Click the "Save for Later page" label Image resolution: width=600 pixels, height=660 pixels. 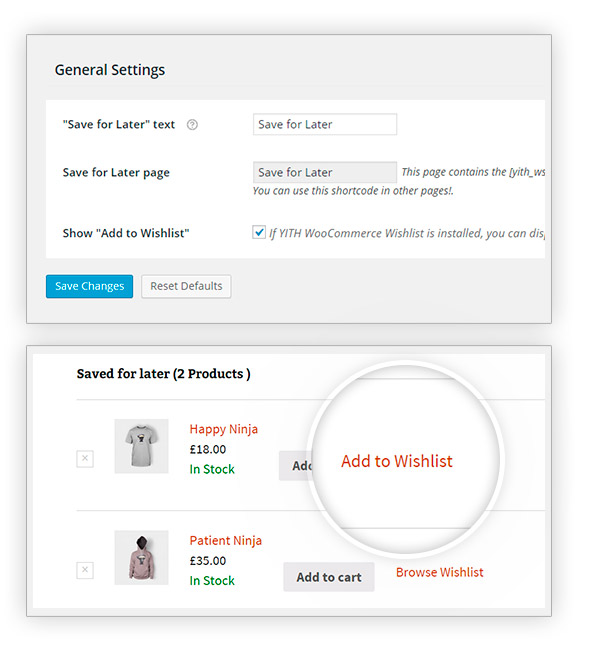point(116,172)
